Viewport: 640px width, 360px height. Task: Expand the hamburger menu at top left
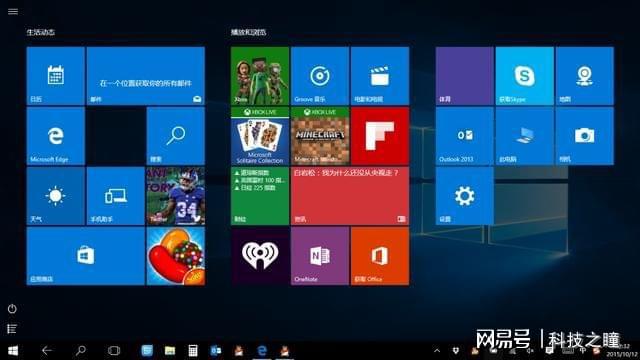click(13, 11)
